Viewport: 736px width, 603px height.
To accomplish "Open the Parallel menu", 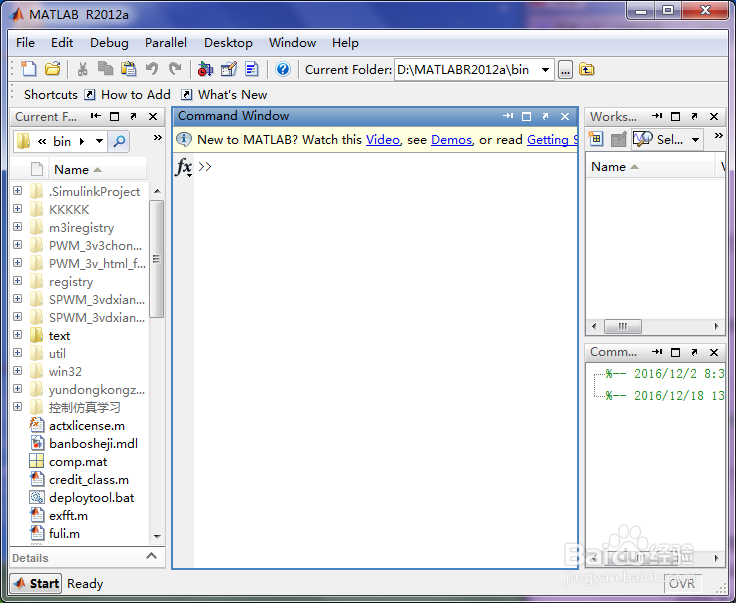I will (166, 43).
